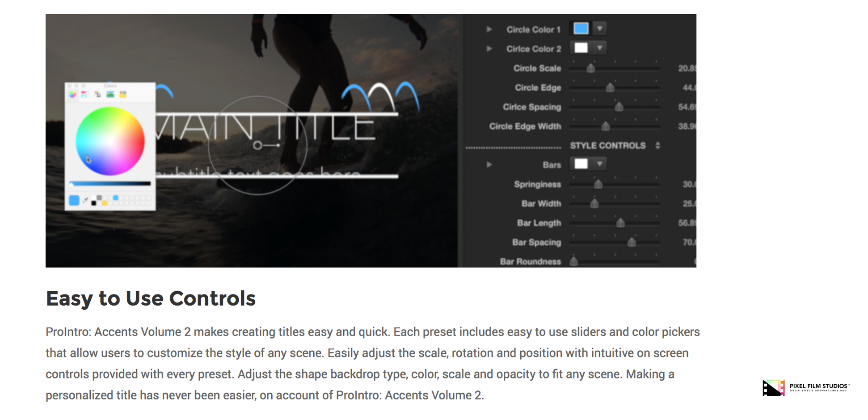
Task: Click the 'Circle Scale' parameter label
Action: (x=537, y=68)
